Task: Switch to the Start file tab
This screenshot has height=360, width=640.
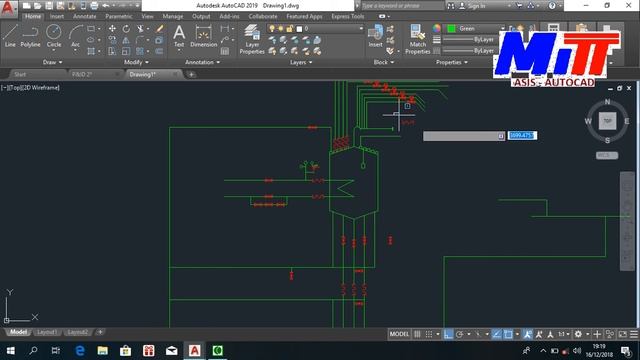Action: pos(20,74)
